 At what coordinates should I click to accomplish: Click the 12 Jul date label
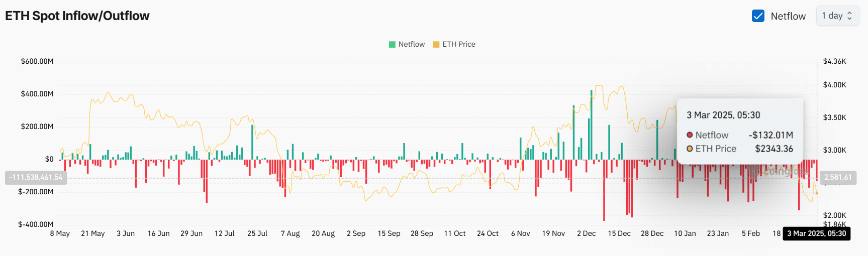pos(225,233)
